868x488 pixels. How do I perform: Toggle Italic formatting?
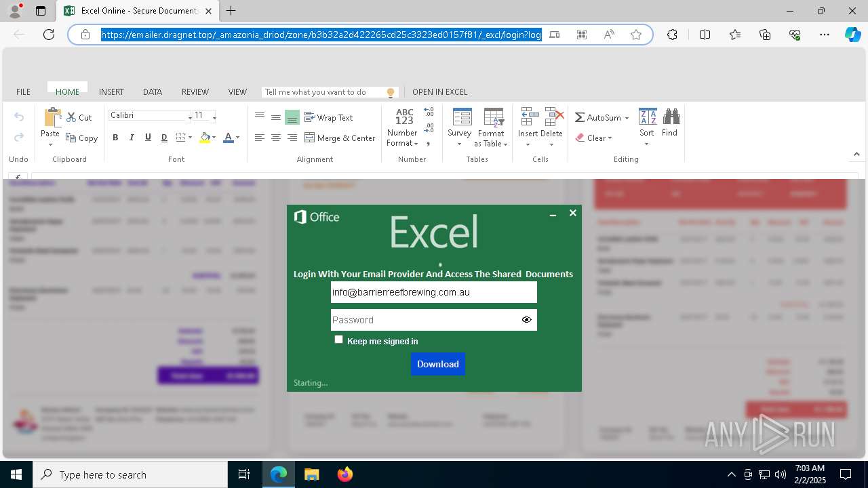click(132, 138)
